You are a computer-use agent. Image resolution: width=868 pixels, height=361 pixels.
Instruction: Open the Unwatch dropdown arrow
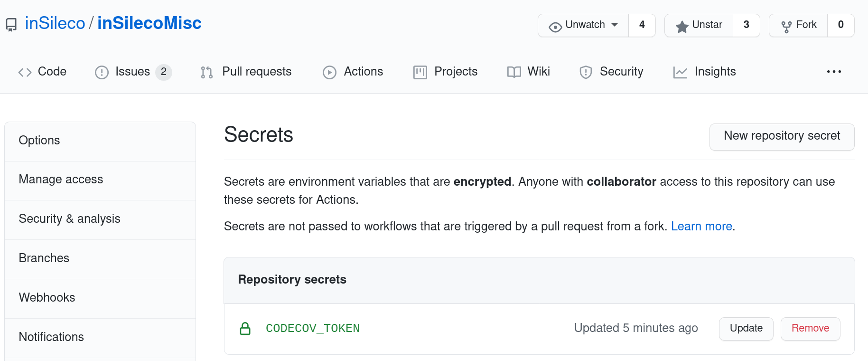click(x=615, y=25)
